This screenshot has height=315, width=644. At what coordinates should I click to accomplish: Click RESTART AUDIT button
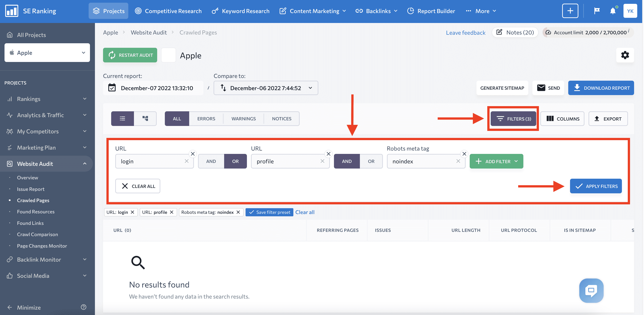(x=130, y=55)
